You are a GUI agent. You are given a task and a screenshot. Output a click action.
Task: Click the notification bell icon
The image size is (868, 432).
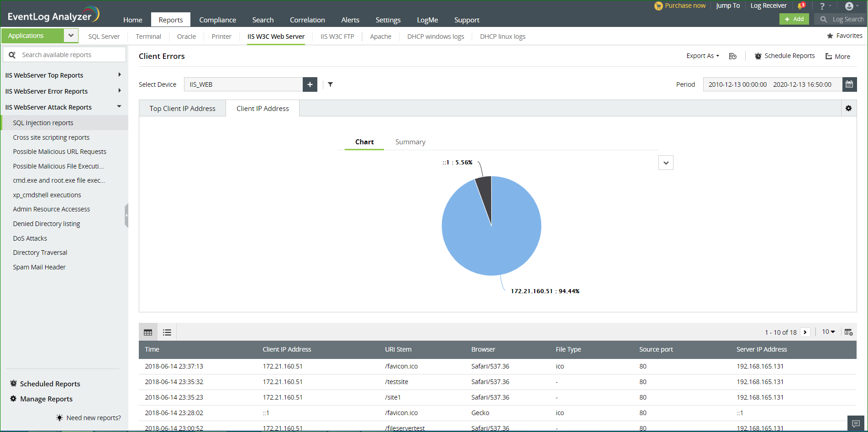[801, 6]
